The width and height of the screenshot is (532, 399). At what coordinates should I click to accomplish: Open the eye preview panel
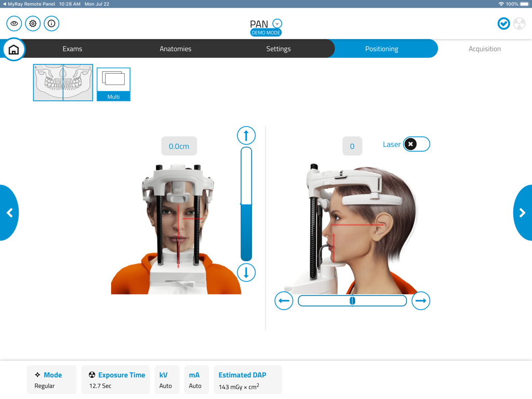point(14,23)
